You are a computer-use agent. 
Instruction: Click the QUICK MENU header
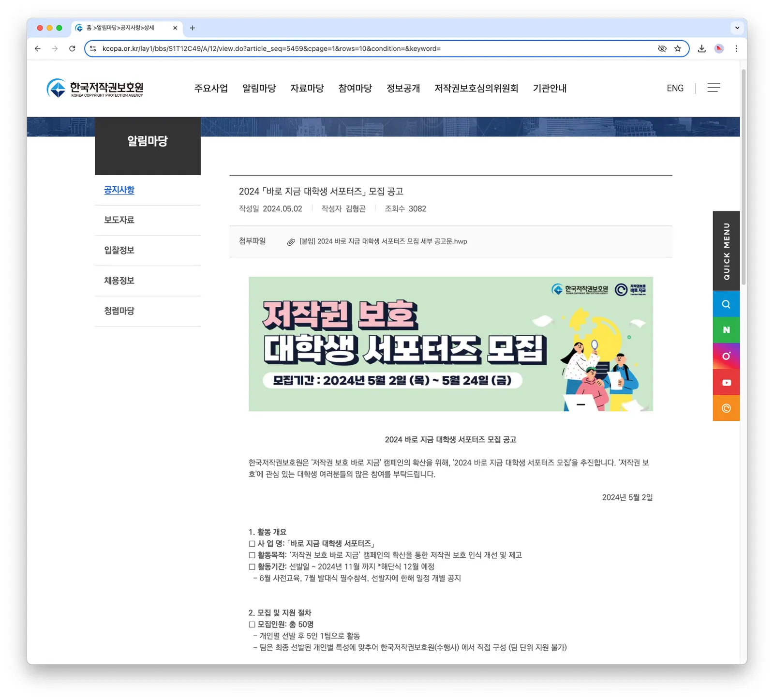pos(726,251)
